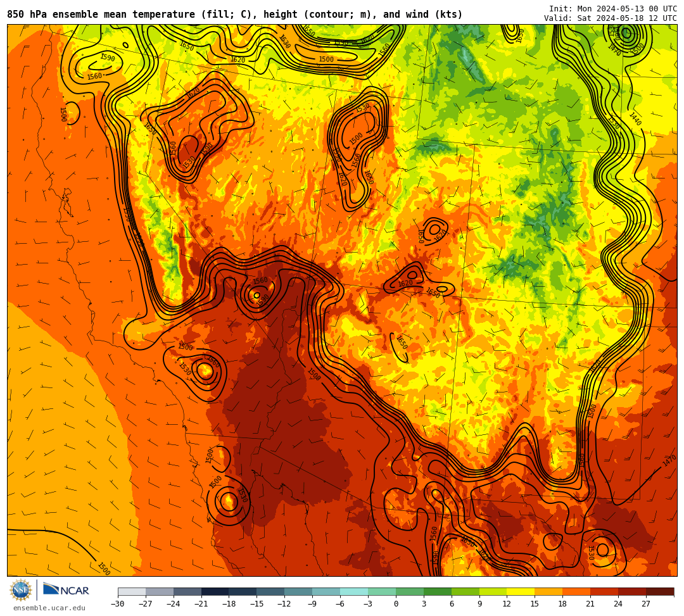The width and height of the screenshot is (684, 616).
Task: Click the −21 colorbar tick label
Action: (201, 604)
